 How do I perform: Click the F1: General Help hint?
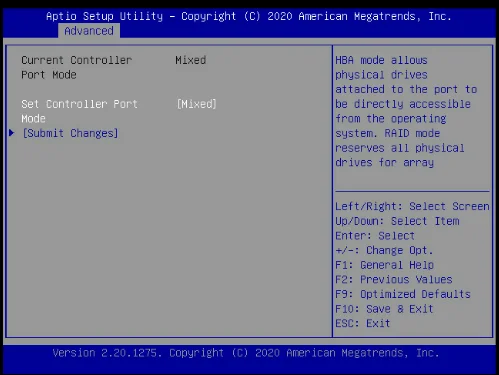[x=384, y=265]
